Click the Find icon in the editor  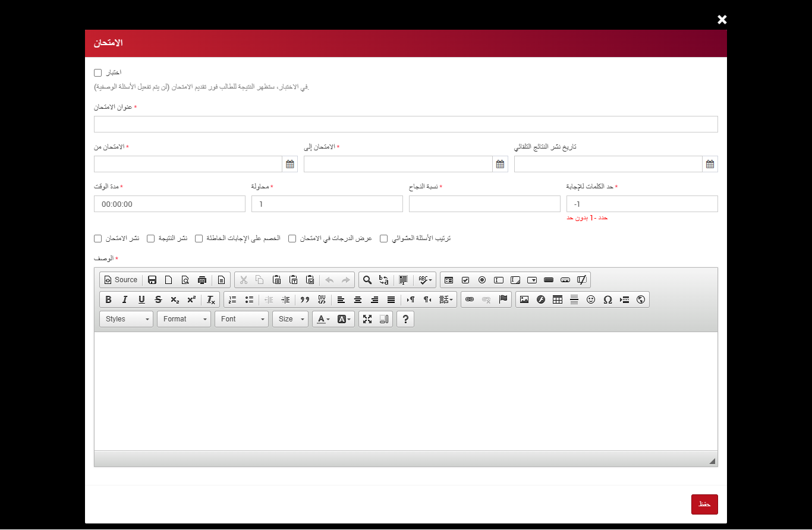tap(368, 280)
